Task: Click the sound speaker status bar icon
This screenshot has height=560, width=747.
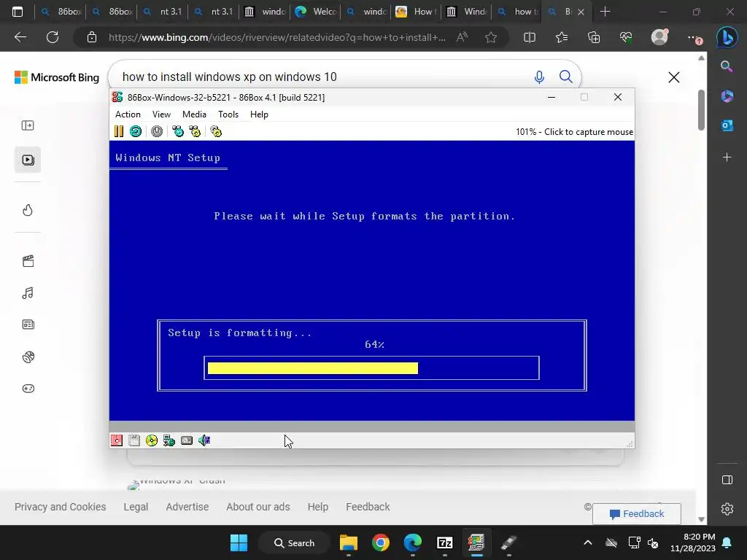Action: (x=204, y=440)
